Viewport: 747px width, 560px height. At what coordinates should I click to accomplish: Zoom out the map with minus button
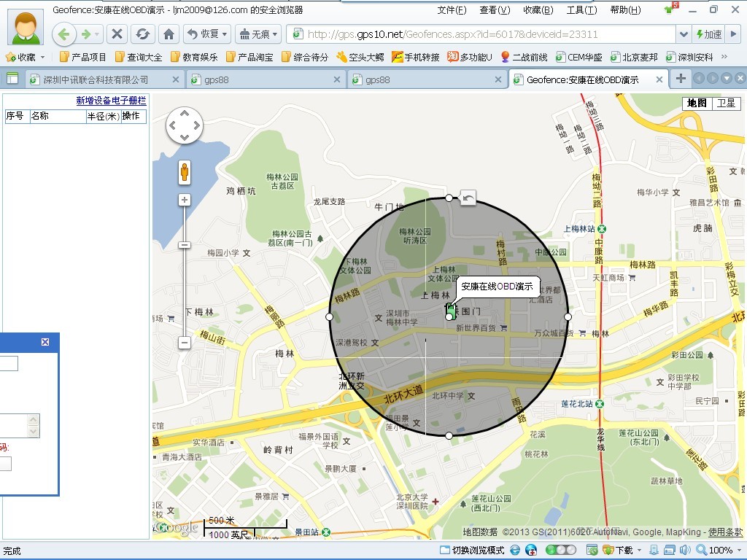[x=185, y=343]
